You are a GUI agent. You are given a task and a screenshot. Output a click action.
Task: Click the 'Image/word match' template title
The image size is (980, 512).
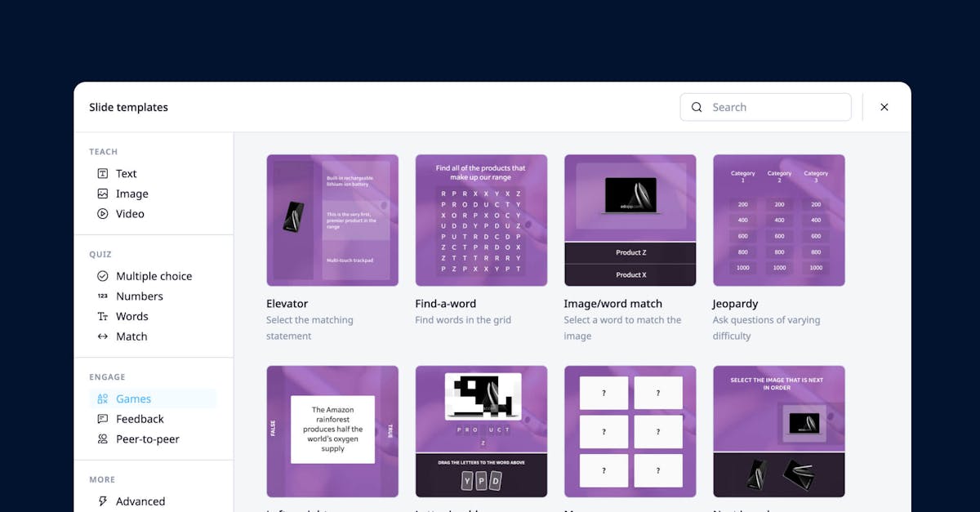pyautogui.click(x=613, y=304)
